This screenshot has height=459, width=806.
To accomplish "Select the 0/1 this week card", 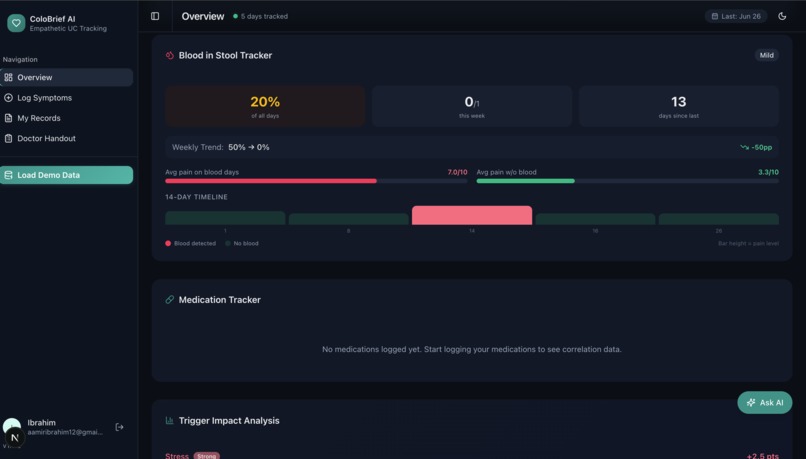I will (472, 106).
